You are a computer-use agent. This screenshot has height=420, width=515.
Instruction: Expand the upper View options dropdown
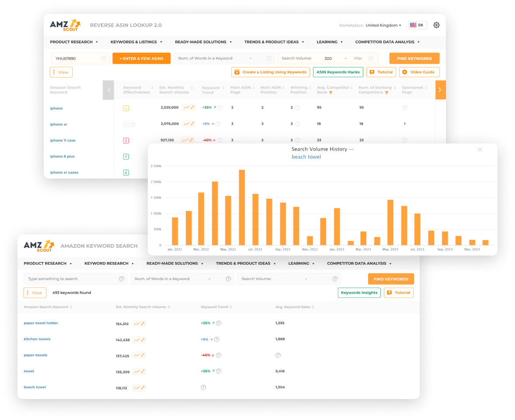61,72
